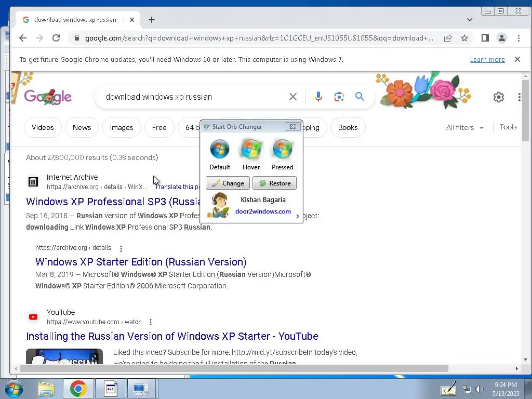Image resolution: width=532 pixels, height=399 pixels.
Task: Open a new tab with the plus button
Action: pyautogui.click(x=152, y=20)
